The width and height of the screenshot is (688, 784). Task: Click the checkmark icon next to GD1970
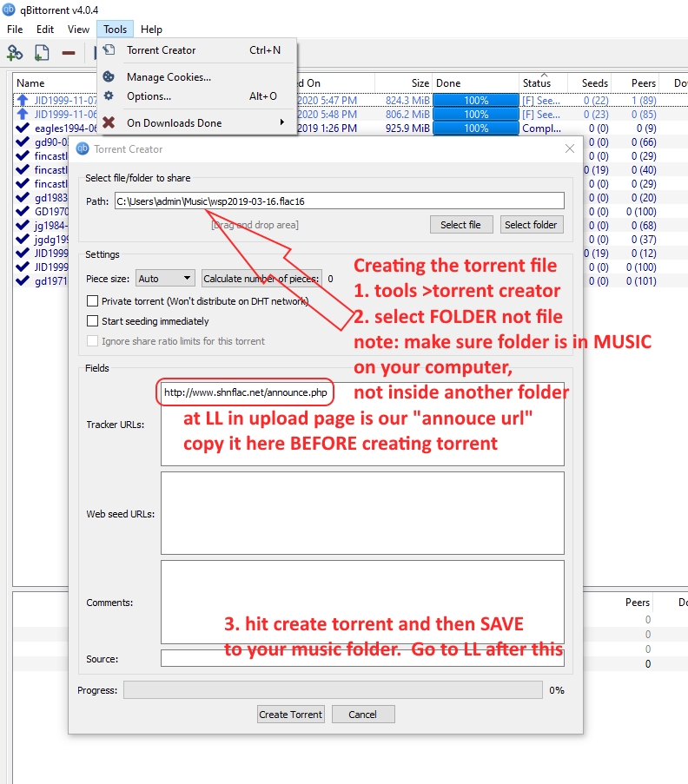23,211
